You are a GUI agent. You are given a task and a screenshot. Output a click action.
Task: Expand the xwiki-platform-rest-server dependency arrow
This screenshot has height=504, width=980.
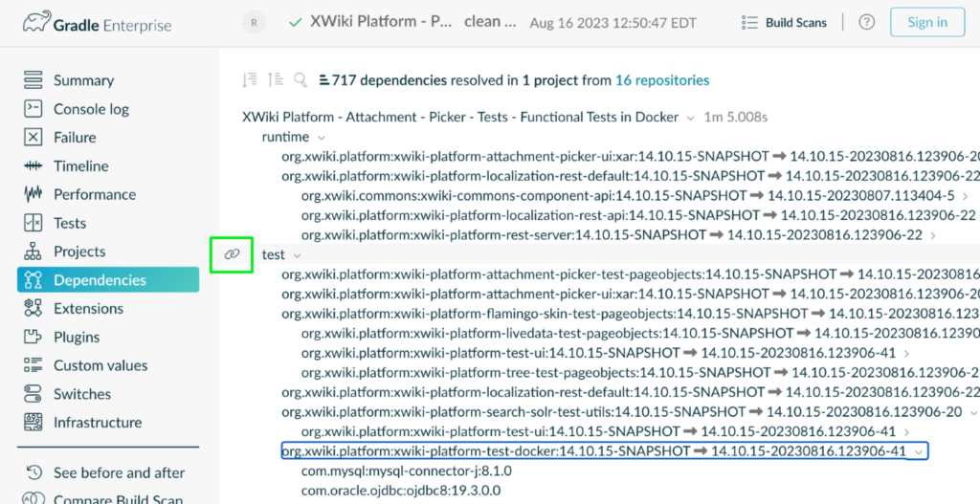932,236
